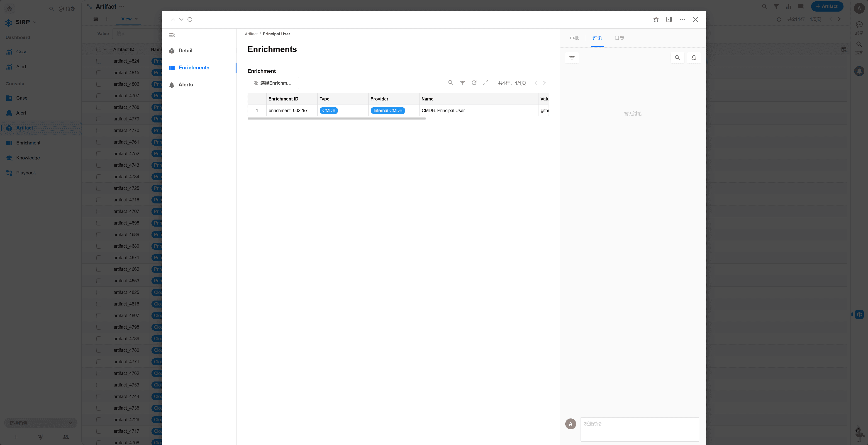Select the Enrichments section
Image resolution: width=868 pixels, height=445 pixels.
point(199,68)
